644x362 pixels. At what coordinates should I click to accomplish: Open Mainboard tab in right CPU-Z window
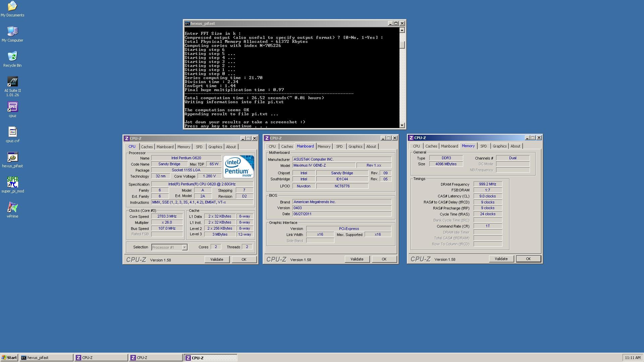pyautogui.click(x=449, y=146)
